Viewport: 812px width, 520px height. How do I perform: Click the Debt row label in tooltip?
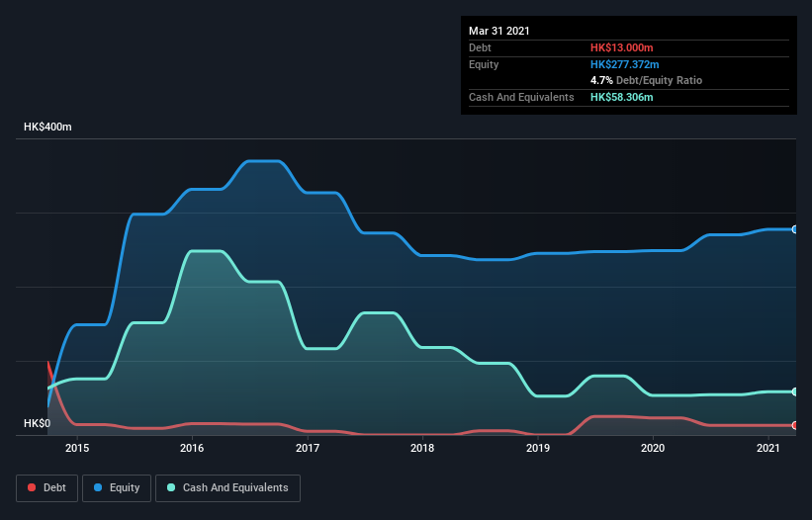[480, 47]
